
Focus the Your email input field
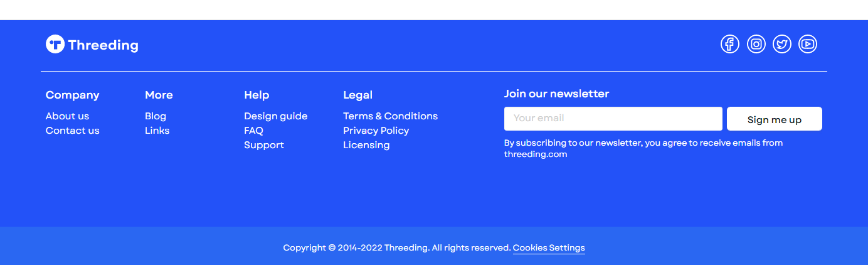tap(613, 119)
